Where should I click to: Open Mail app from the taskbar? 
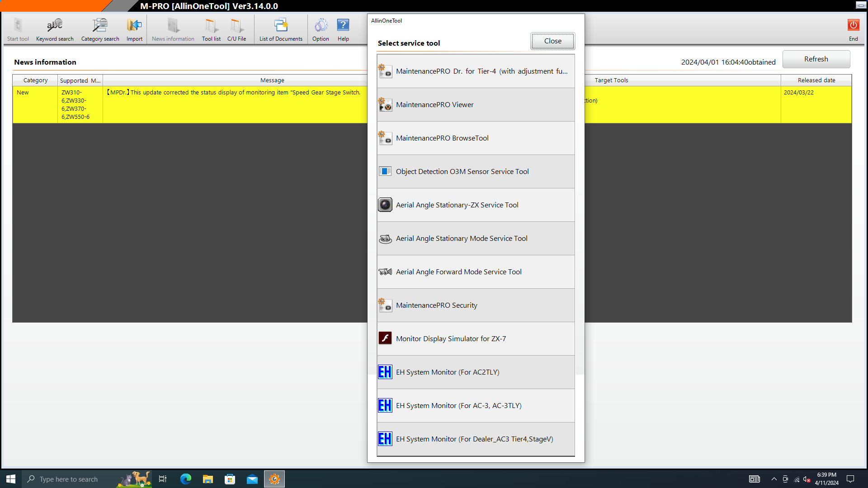[252, 479]
